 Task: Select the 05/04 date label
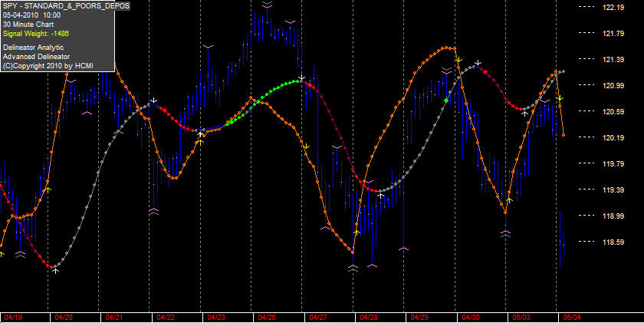[572, 318]
